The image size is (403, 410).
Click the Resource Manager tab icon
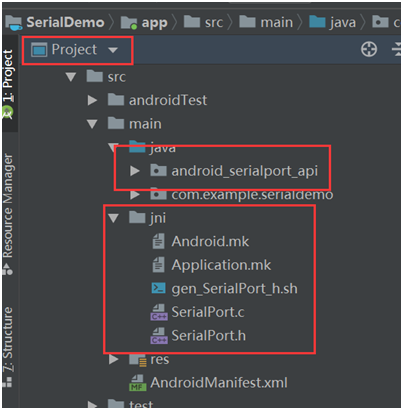(8, 269)
